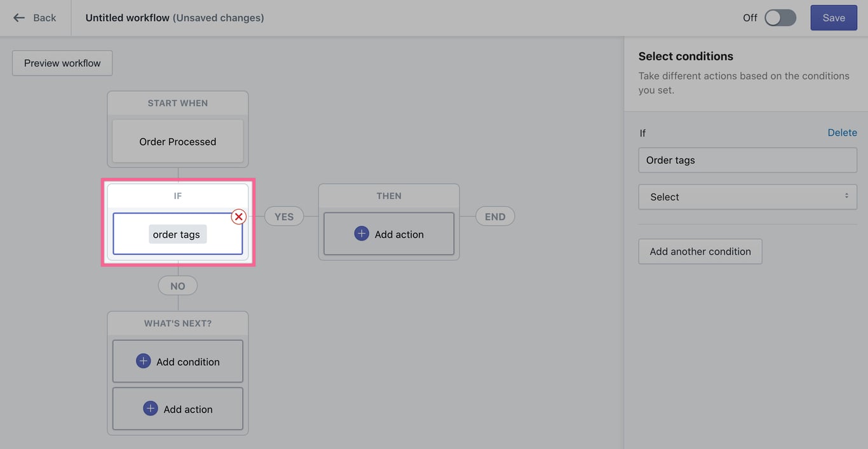Viewport: 868px width, 449px height.
Task: Click plus icon in THEN Add action
Action: coord(362,233)
